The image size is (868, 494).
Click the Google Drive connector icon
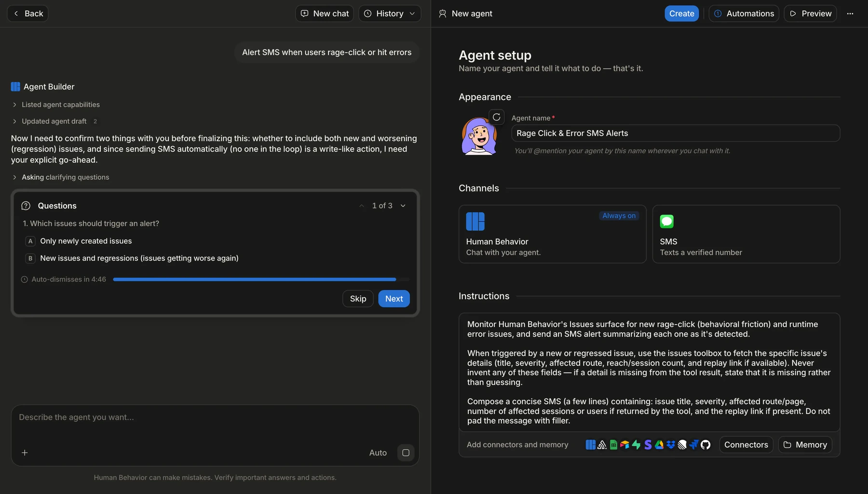click(659, 445)
